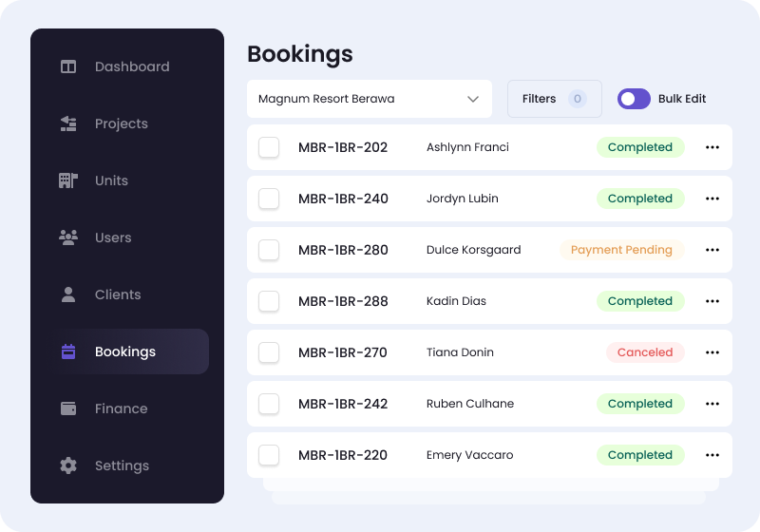The height and width of the screenshot is (532, 760).
Task: Click Completed status for Ashlynn Franci
Action: pyautogui.click(x=640, y=147)
